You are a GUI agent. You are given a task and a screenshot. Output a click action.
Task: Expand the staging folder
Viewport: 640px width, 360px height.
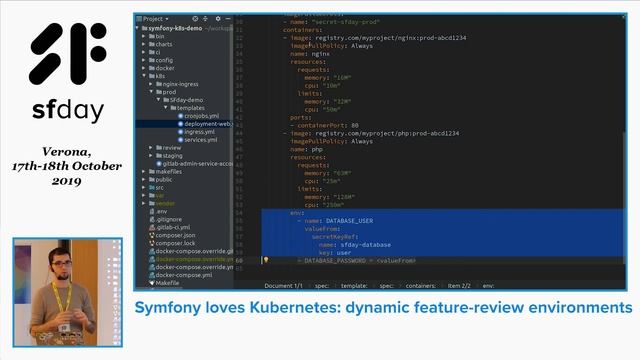click(151, 156)
